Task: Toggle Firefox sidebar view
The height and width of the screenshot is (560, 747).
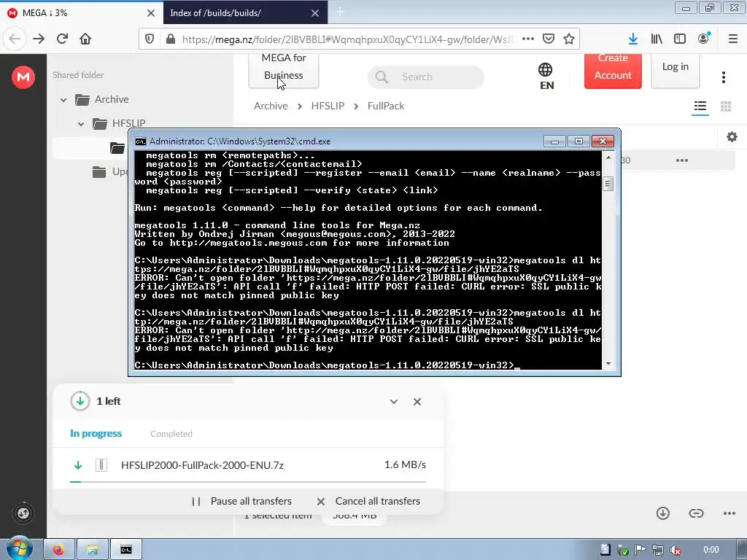Action: tap(680, 39)
